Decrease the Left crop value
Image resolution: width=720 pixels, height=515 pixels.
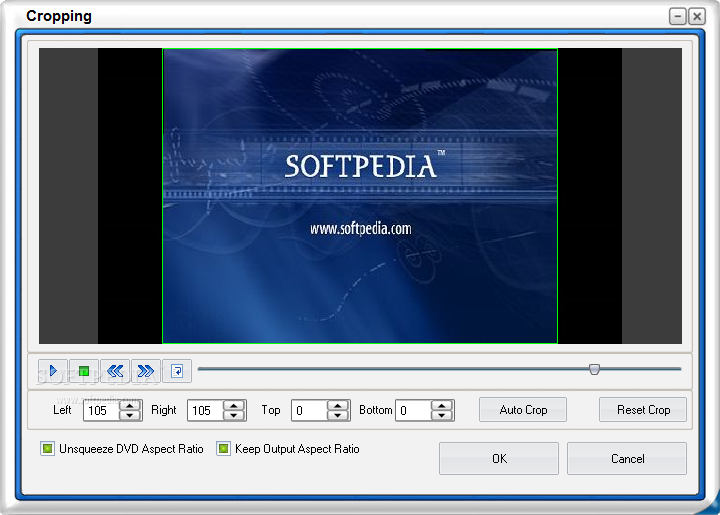[x=130, y=415]
